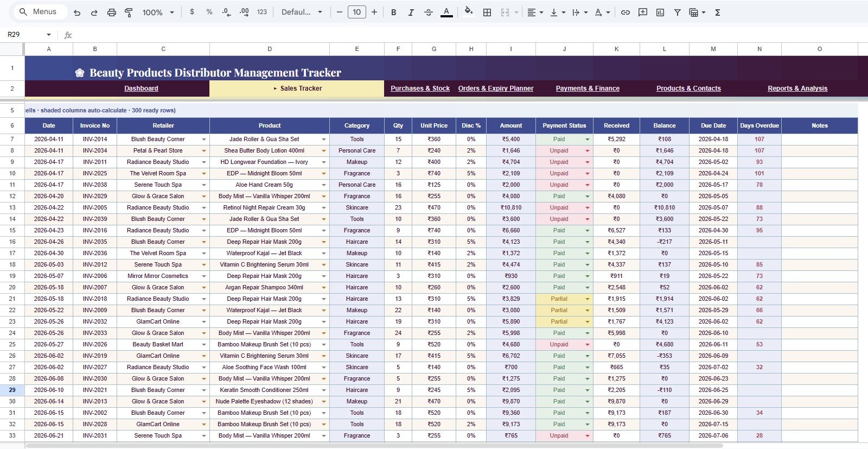Open the Products & Contacts link
This screenshot has height=449, width=868.
tap(688, 88)
